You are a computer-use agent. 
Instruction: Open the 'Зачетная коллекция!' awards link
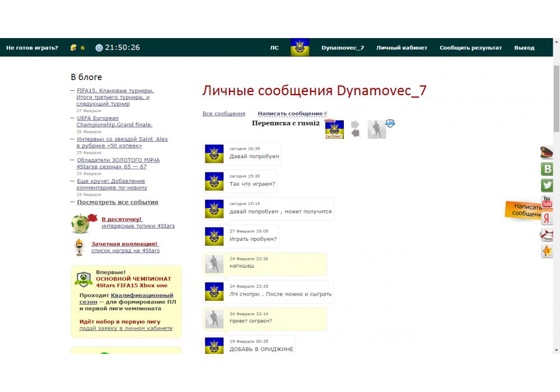point(125,244)
